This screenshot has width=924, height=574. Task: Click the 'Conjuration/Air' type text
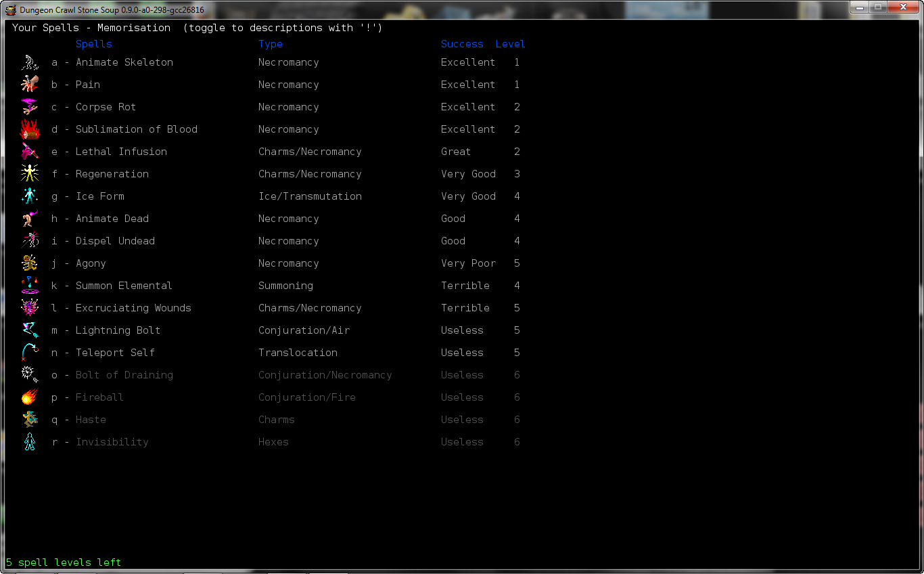point(304,330)
